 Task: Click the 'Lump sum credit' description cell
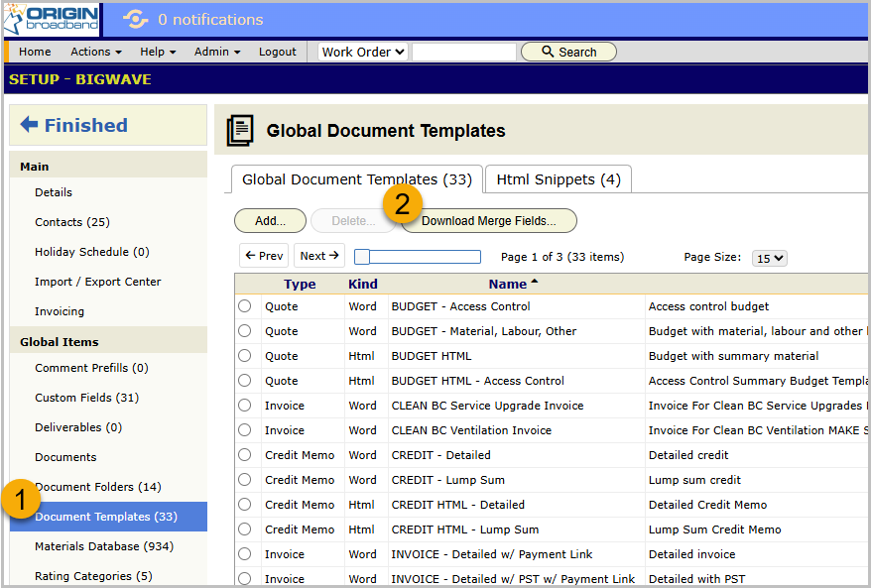(x=694, y=480)
